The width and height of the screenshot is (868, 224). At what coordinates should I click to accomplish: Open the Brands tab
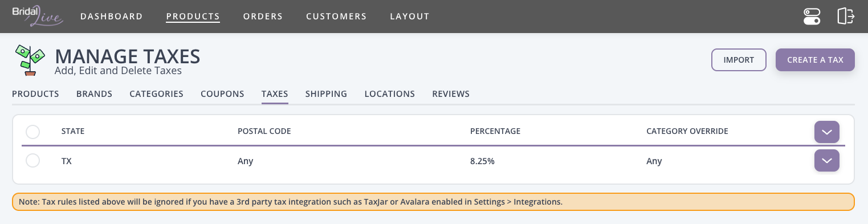[94, 94]
